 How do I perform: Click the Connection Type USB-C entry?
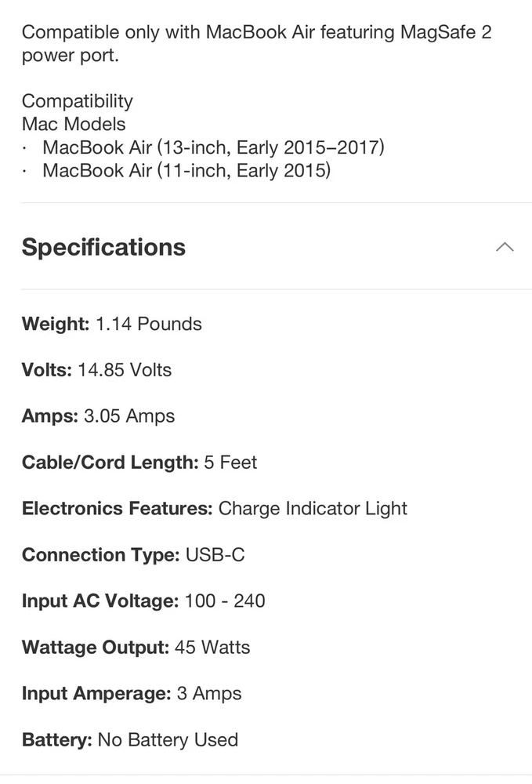tap(133, 555)
